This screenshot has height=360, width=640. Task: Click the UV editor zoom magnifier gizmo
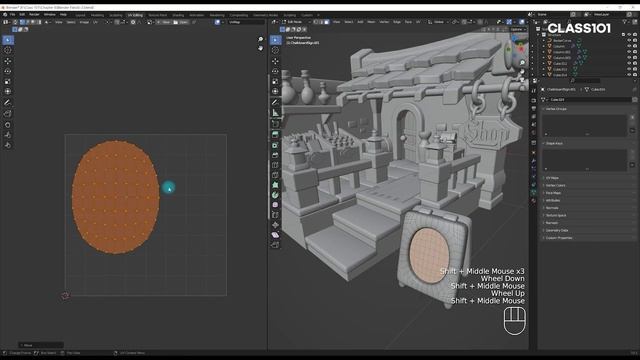point(261,39)
